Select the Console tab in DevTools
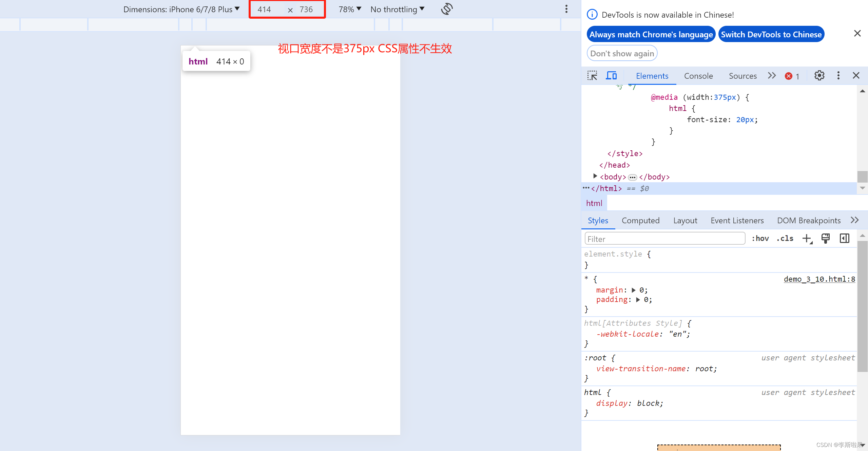 click(x=698, y=75)
